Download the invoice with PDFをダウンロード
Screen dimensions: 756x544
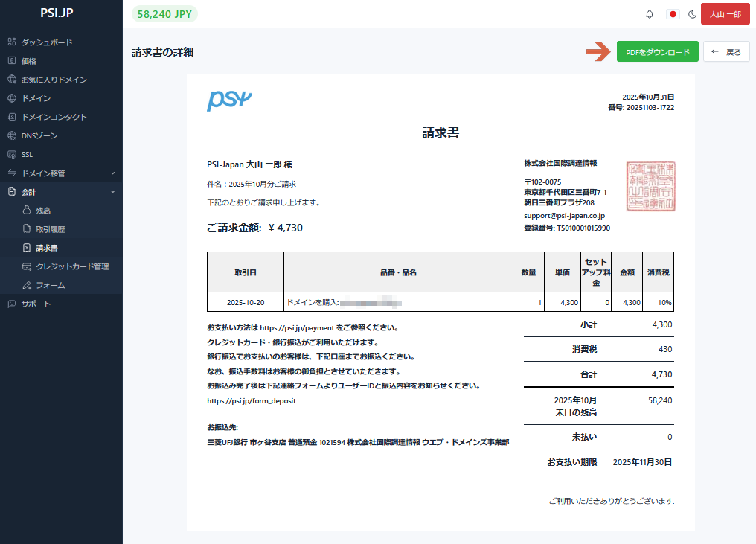click(x=657, y=52)
